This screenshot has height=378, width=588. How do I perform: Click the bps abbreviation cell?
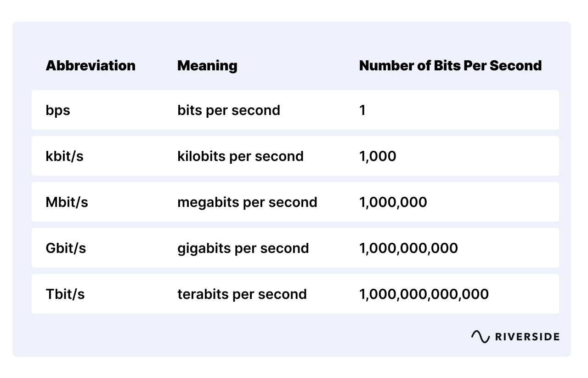[58, 110]
